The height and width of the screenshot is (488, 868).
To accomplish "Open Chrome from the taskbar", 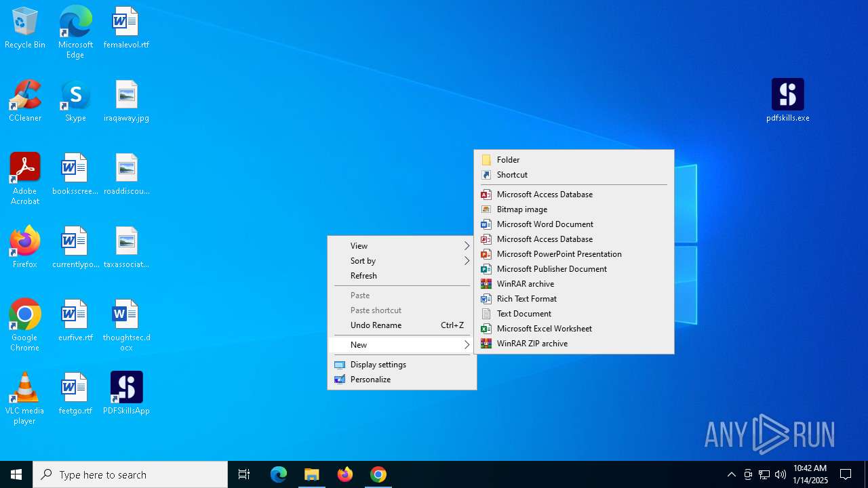I will click(378, 474).
